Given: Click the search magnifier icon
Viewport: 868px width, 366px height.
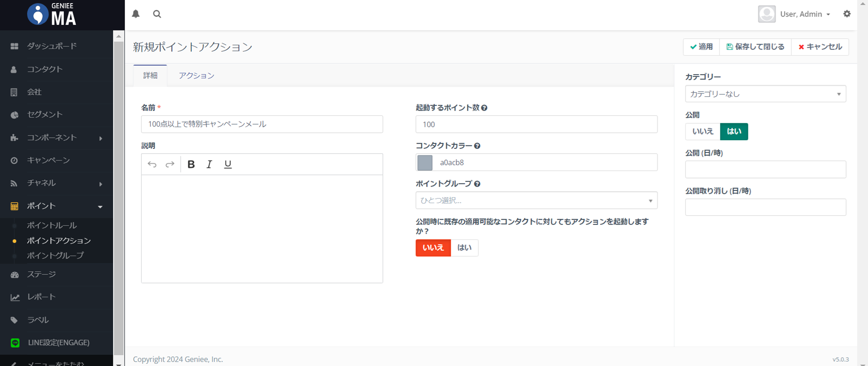Looking at the screenshot, I should click(157, 14).
